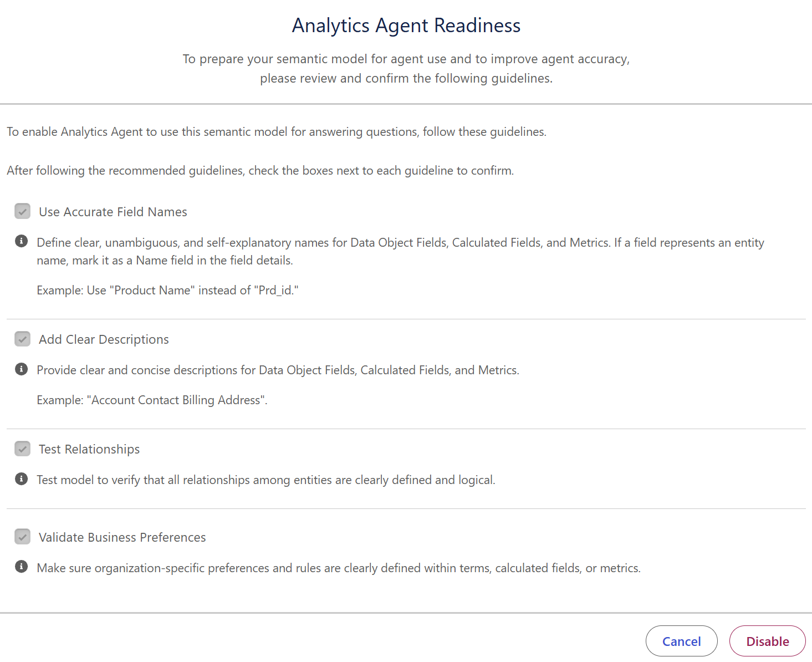Click the "Product Name" example line
The image size is (812, 662).
pyautogui.click(x=167, y=290)
